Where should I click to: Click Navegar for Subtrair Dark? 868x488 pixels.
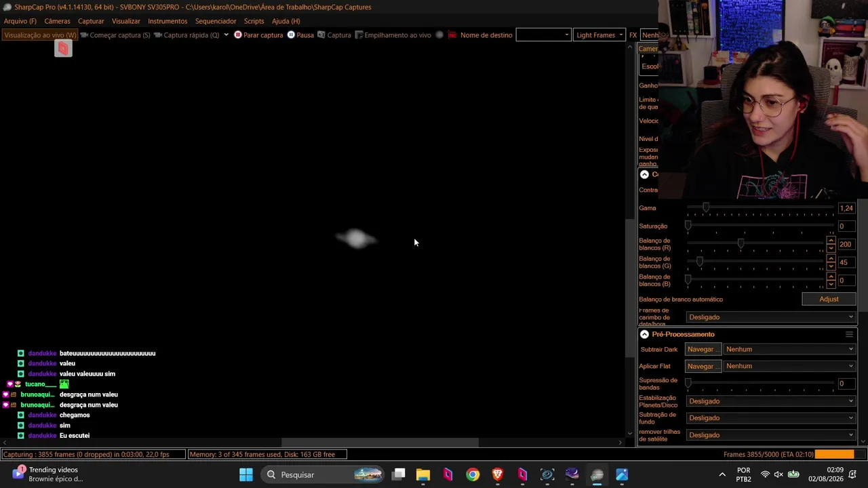click(x=703, y=349)
